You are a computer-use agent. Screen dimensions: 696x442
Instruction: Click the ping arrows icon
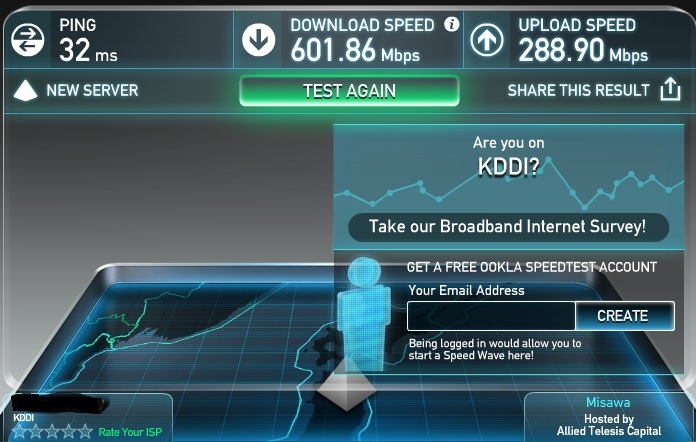pyautogui.click(x=28, y=40)
